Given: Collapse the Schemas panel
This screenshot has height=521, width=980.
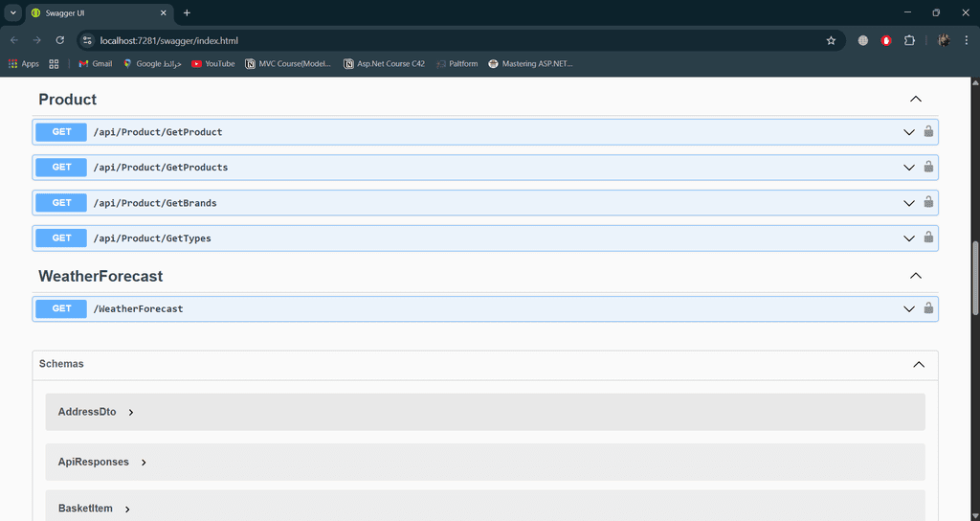Looking at the screenshot, I should [x=918, y=364].
